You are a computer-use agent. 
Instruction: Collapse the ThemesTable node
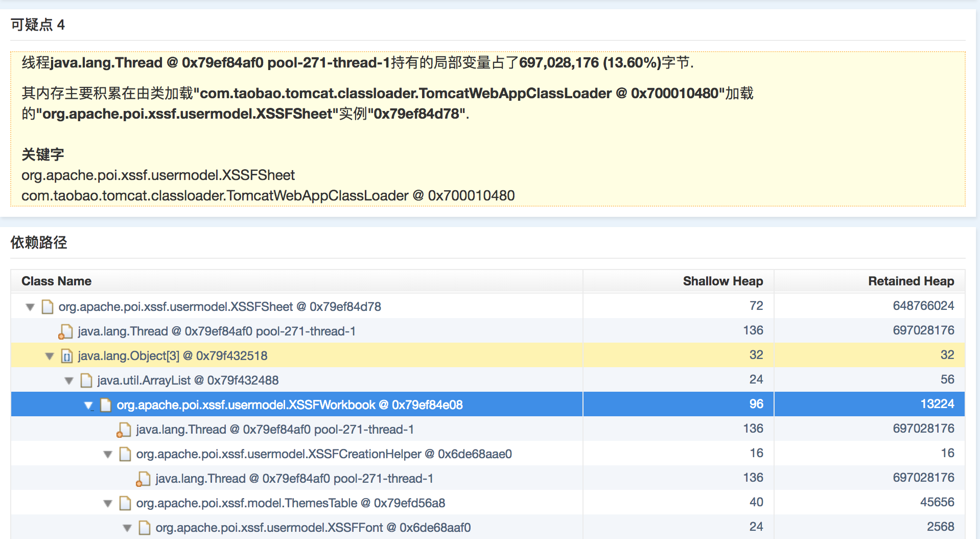coord(108,503)
